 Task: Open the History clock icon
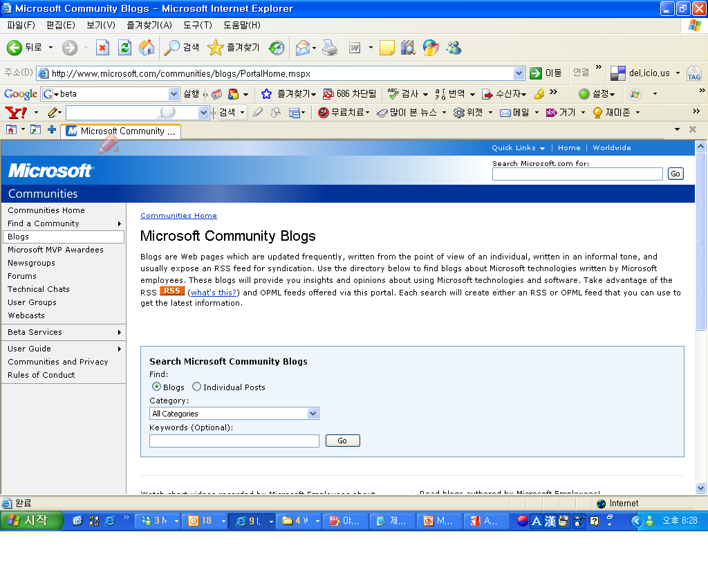tap(277, 48)
